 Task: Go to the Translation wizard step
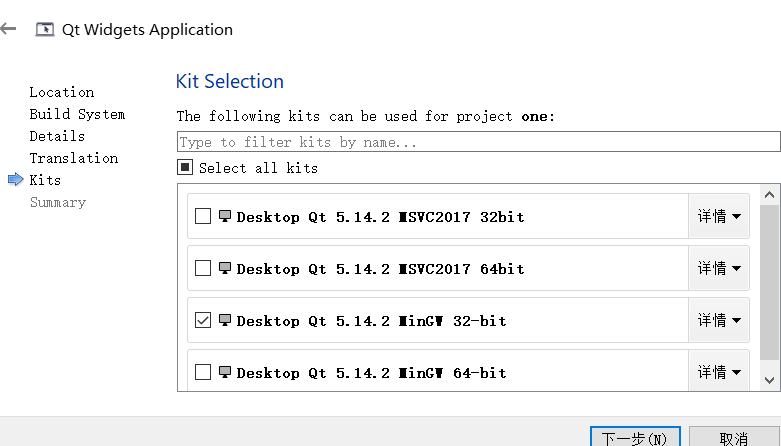(74, 158)
